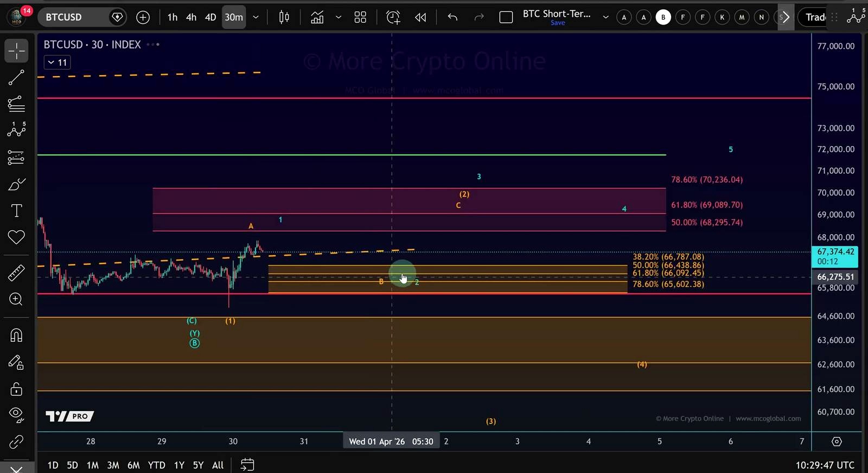Open the patterns tool in the left sidebar
Image resolution: width=868 pixels, height=473 pixels.
point(16,129)
